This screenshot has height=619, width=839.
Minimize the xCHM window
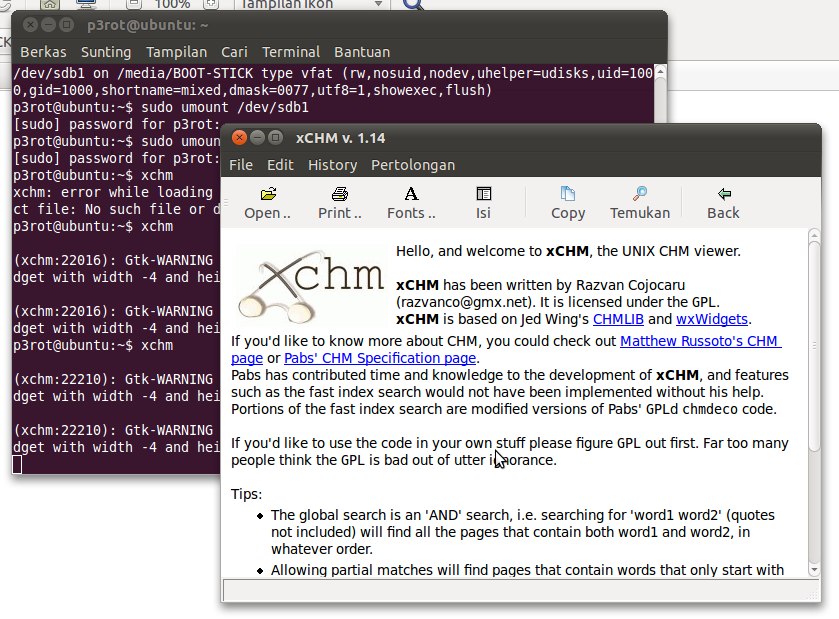257,138
